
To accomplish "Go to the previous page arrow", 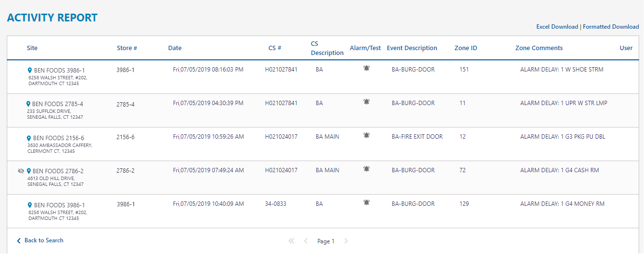I will tap(306, 241).
